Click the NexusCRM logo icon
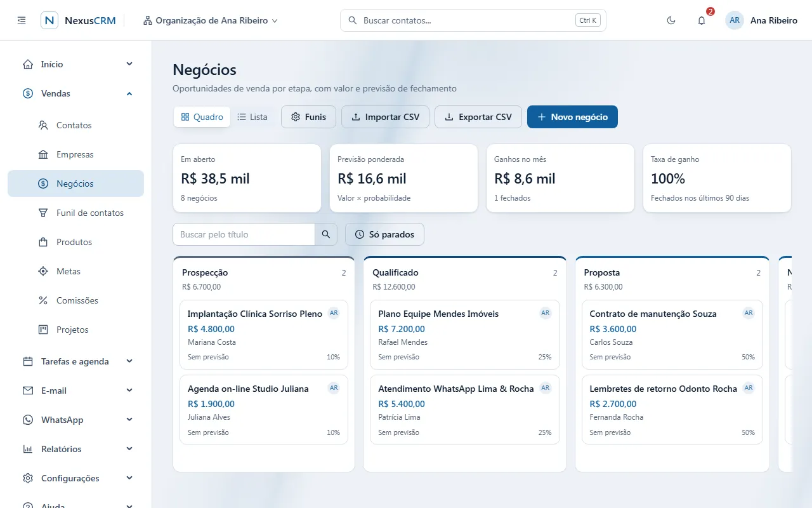Image resolution: width=812 pixels, height=508 pixels. point(49,20)
